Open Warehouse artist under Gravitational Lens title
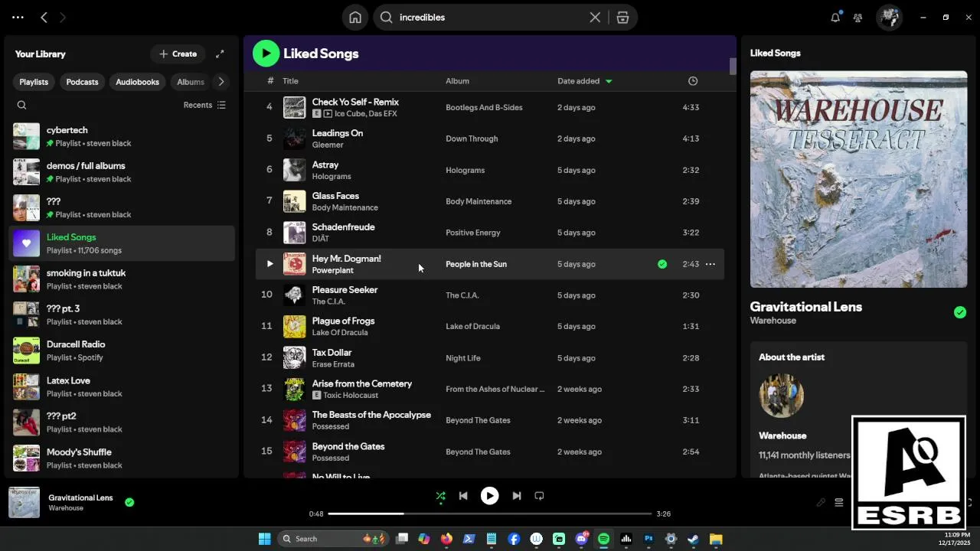 [773, 321]
